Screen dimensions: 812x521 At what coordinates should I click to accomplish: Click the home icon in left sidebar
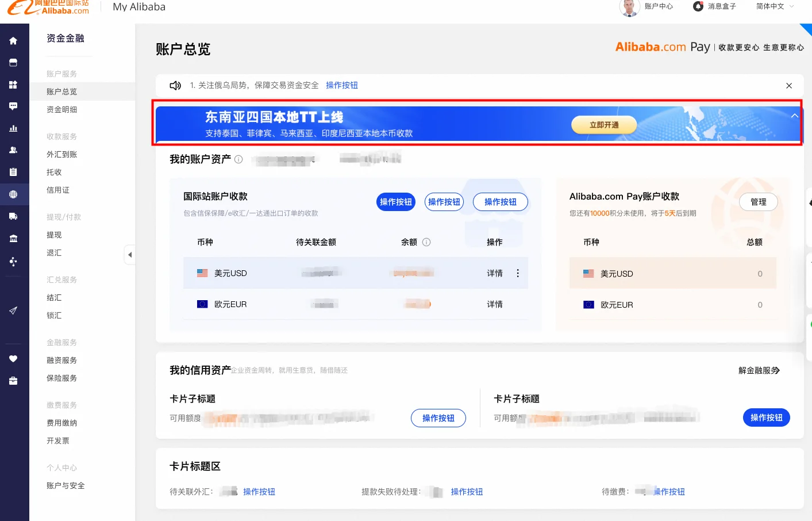pos(13,41)
